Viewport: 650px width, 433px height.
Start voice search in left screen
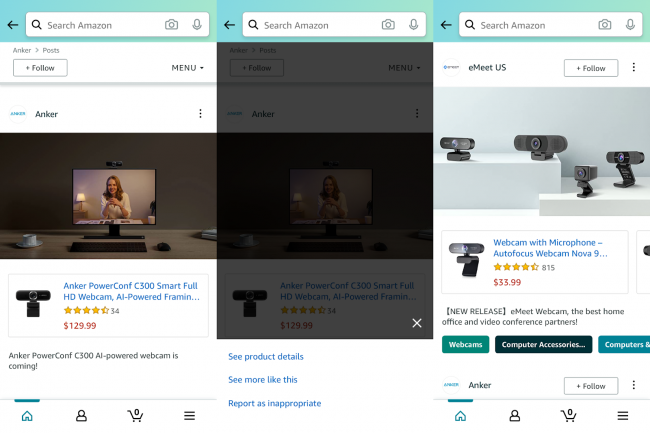197,25
